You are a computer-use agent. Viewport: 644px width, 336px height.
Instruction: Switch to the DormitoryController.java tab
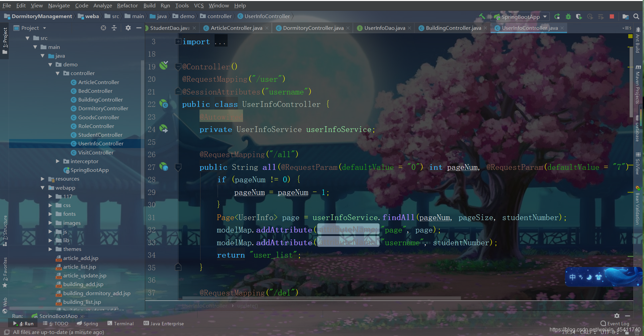coord(313,28)
